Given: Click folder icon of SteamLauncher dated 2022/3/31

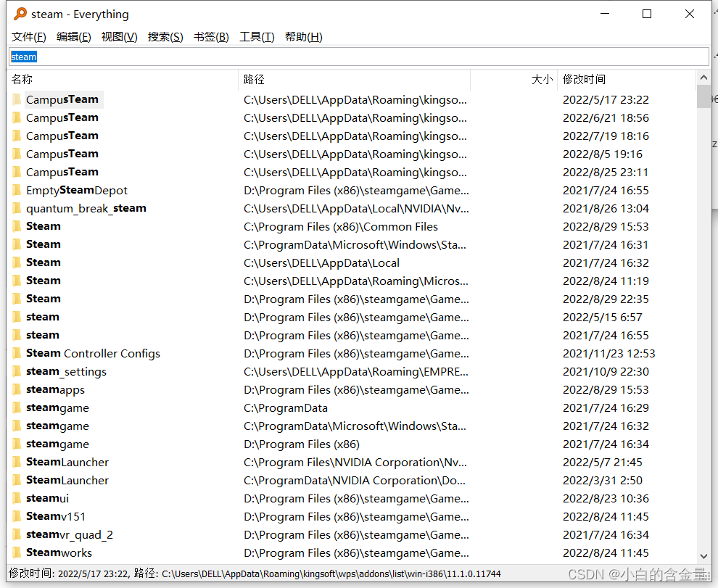Looking at the screenshot, I should (x=17, y=480).
